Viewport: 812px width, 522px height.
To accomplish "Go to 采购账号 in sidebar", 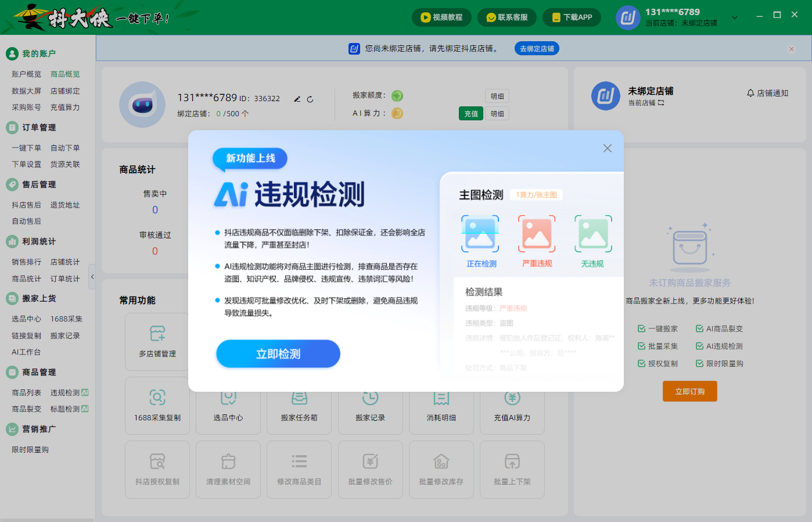I will coord(27,108).
